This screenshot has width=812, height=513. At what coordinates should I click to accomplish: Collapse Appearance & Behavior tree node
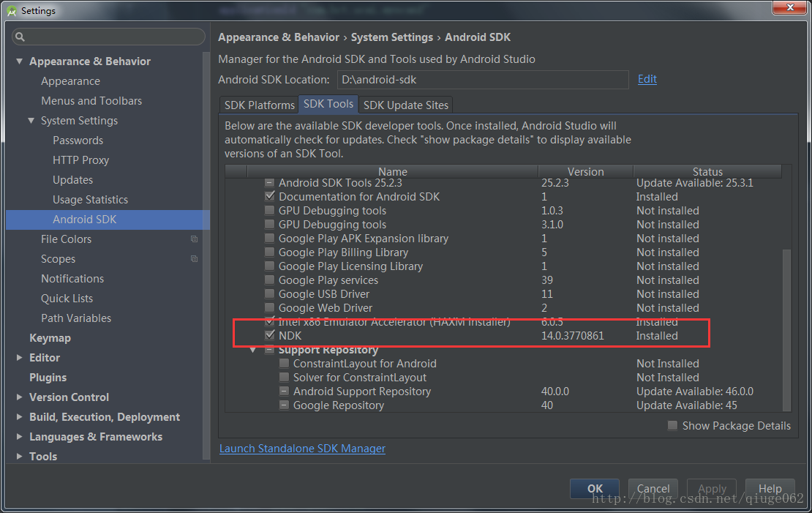pos(19,61)
